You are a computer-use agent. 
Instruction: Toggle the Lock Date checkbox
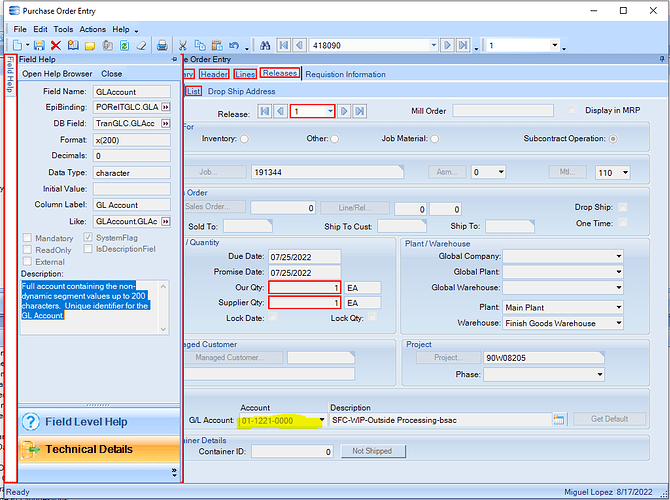[273, 317]
